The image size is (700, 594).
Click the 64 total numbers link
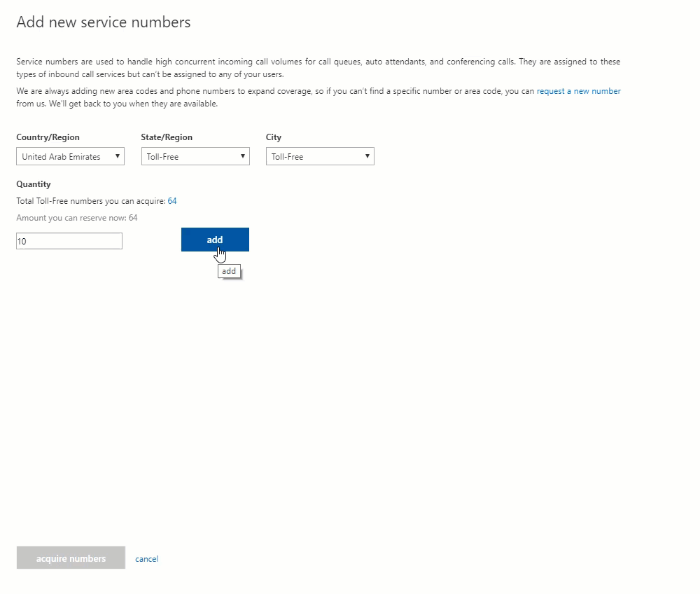(x=172, y=201)
